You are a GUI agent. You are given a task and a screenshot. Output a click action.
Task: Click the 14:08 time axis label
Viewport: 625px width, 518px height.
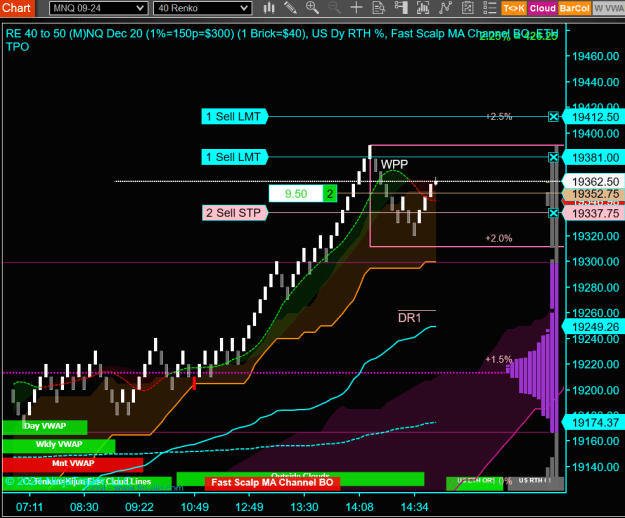click(359, 507)
